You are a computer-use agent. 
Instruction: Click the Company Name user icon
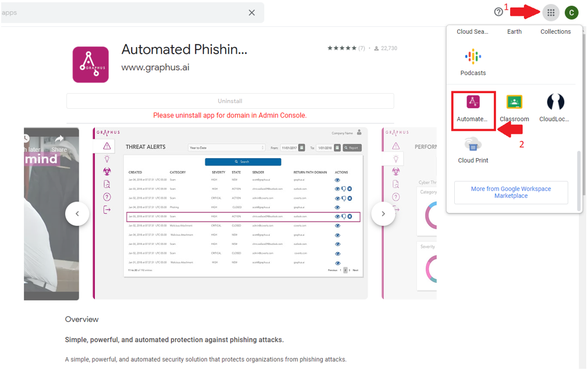(359, 132)
